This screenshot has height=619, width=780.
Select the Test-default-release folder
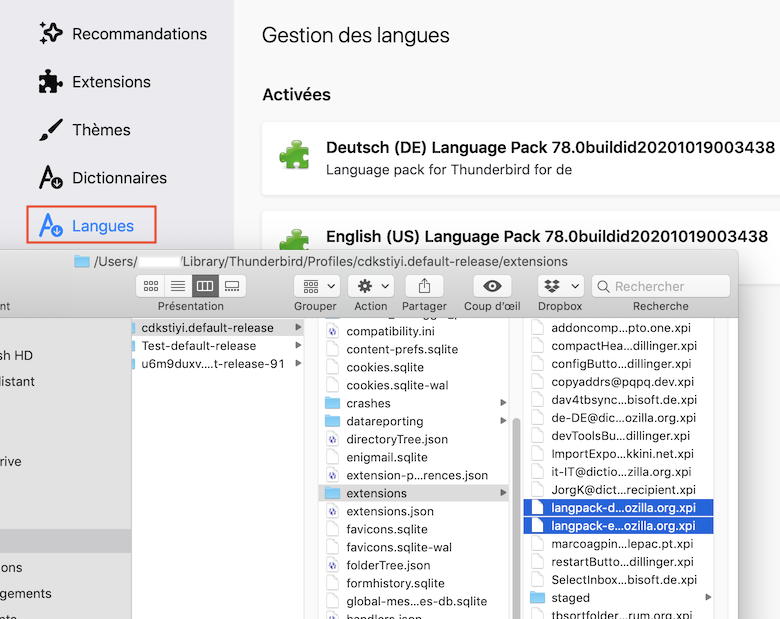pyautogui.click(x=217, y=345)
